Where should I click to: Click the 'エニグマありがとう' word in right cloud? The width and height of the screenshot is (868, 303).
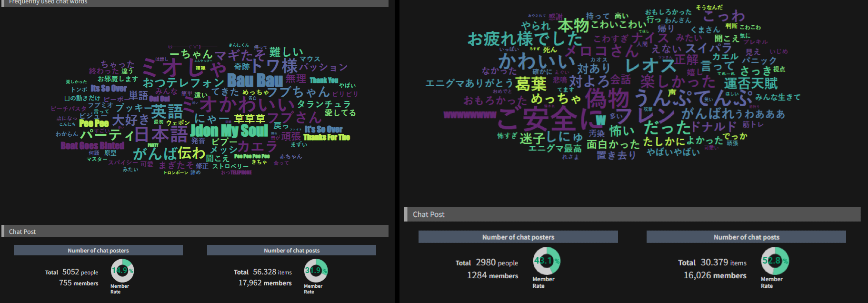coord(469,83)
